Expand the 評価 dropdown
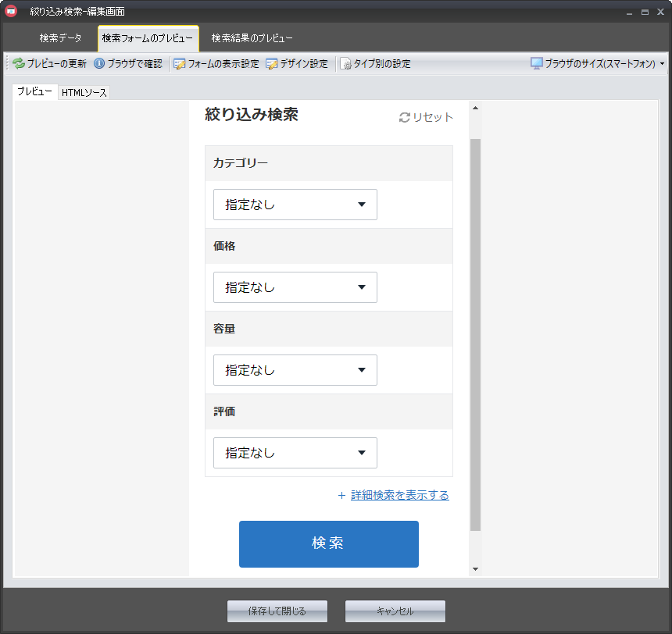This screenshot has width=672, height=634. pos(295,453)
